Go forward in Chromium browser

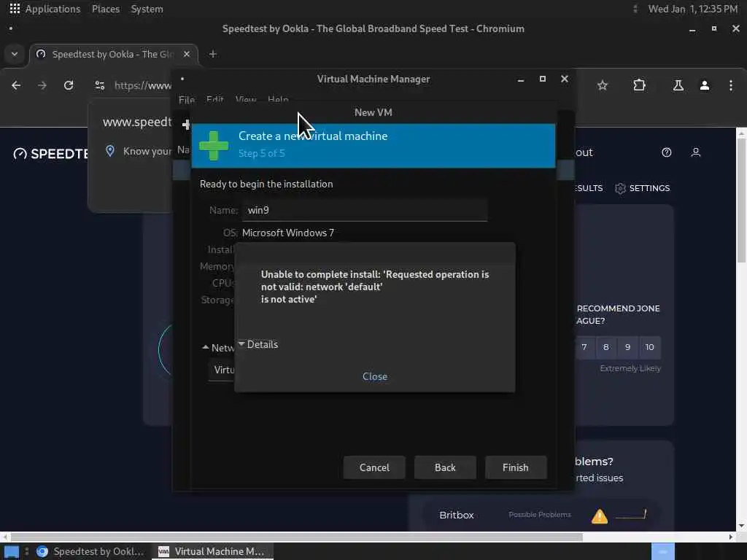click(x=42, y=85)
